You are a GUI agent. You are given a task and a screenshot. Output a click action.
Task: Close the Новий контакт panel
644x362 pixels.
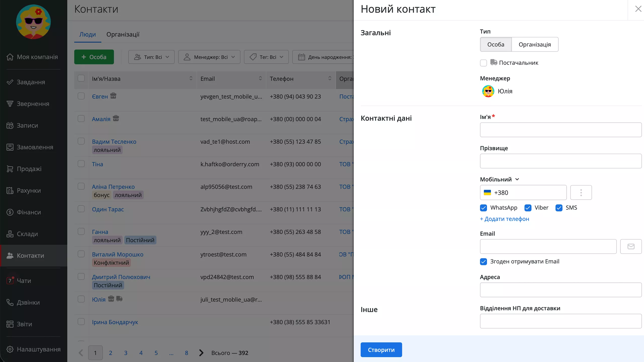point(638,9)
